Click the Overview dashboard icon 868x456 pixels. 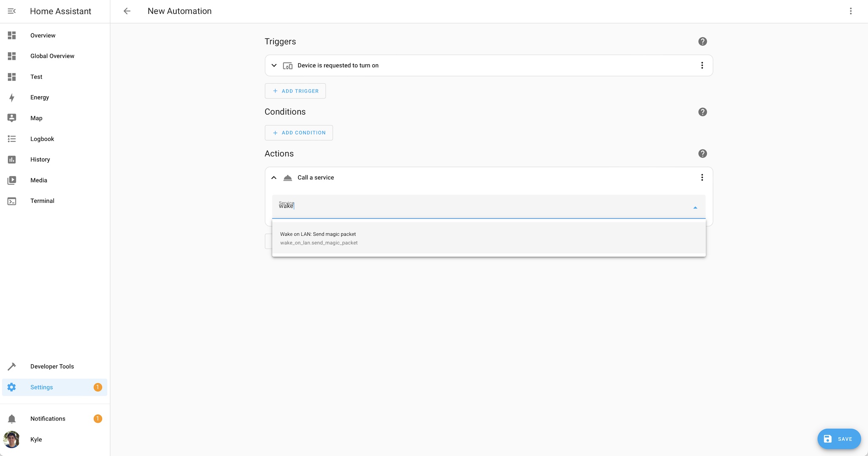12,35
